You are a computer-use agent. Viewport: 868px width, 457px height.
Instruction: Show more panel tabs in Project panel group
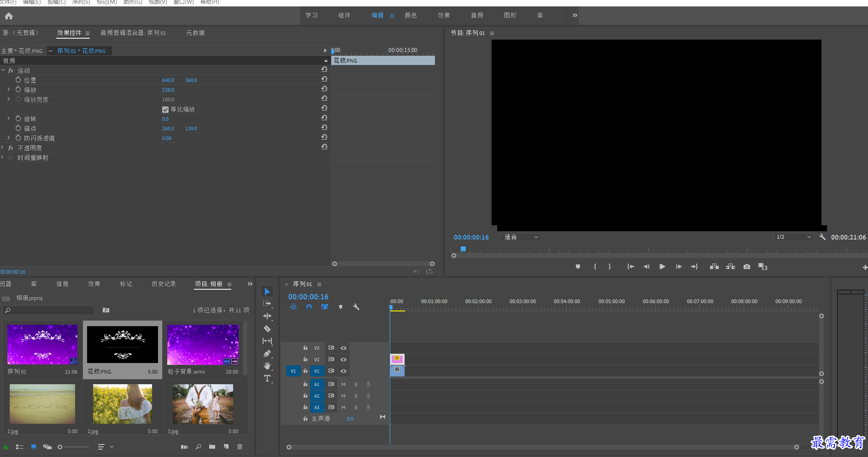(250, 284)
